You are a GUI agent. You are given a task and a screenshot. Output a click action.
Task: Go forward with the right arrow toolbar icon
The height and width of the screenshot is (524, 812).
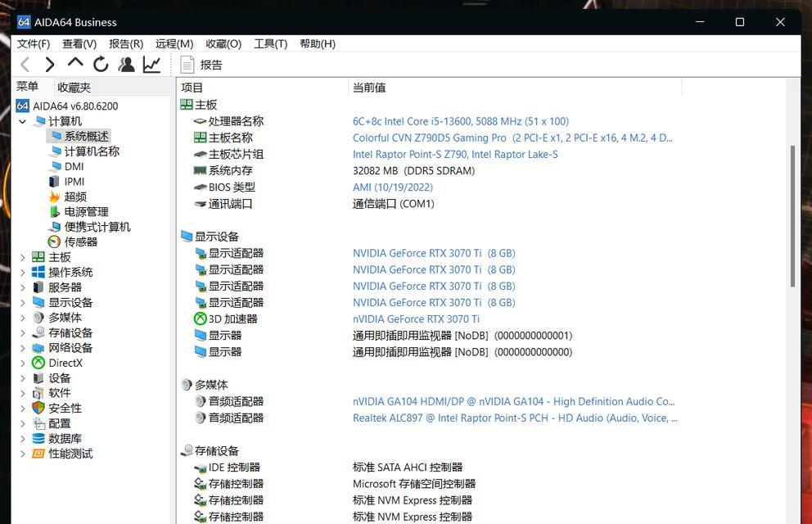point(50,65)
